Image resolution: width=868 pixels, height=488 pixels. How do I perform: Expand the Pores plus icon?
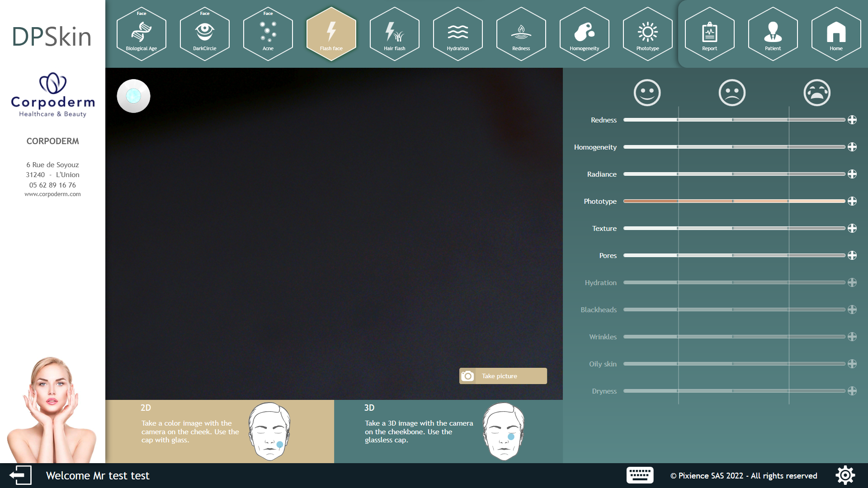(x=852, y=255)
